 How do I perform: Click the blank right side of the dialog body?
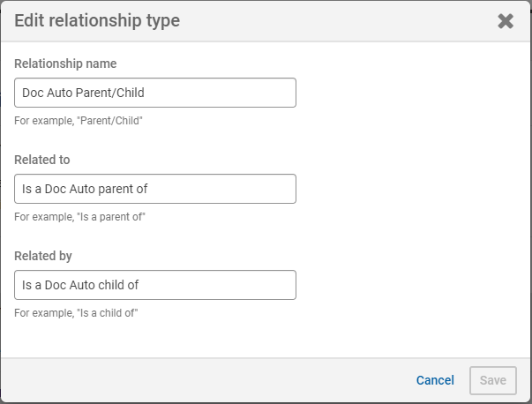pyautogui.click(x=415, y=194)
